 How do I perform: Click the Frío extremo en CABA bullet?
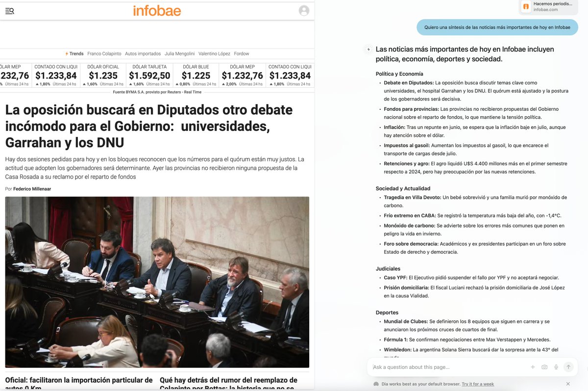pos(472,215)
